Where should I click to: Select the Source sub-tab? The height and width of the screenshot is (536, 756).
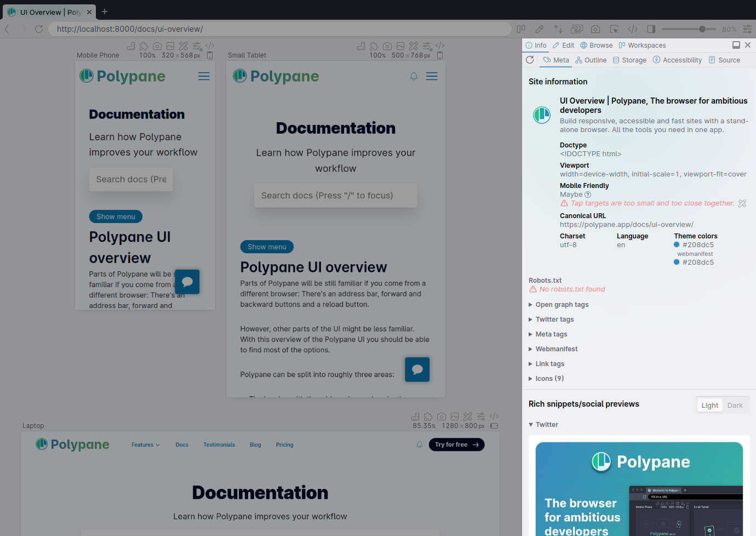pos(724,60)
